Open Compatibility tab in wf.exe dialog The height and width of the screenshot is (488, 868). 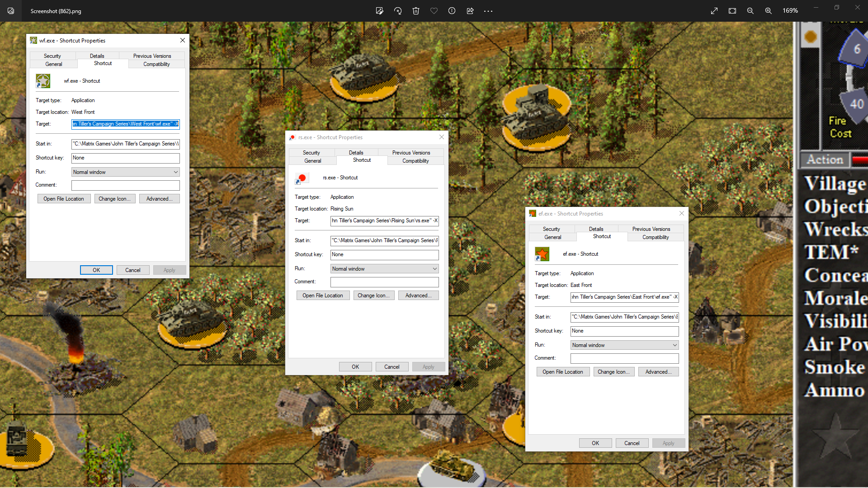(x=156, y=64)
